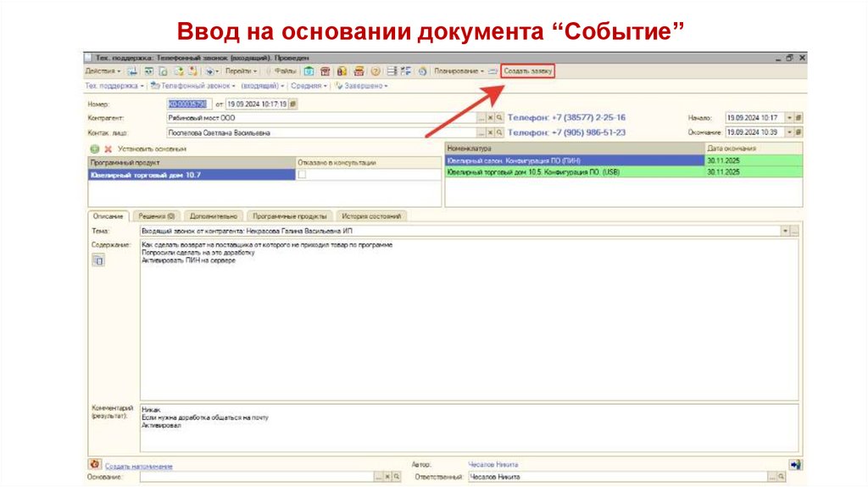Open Ответственный record with magnifier icon
Image resolution: width=868 pixels, height=487 pixels.
781,477
